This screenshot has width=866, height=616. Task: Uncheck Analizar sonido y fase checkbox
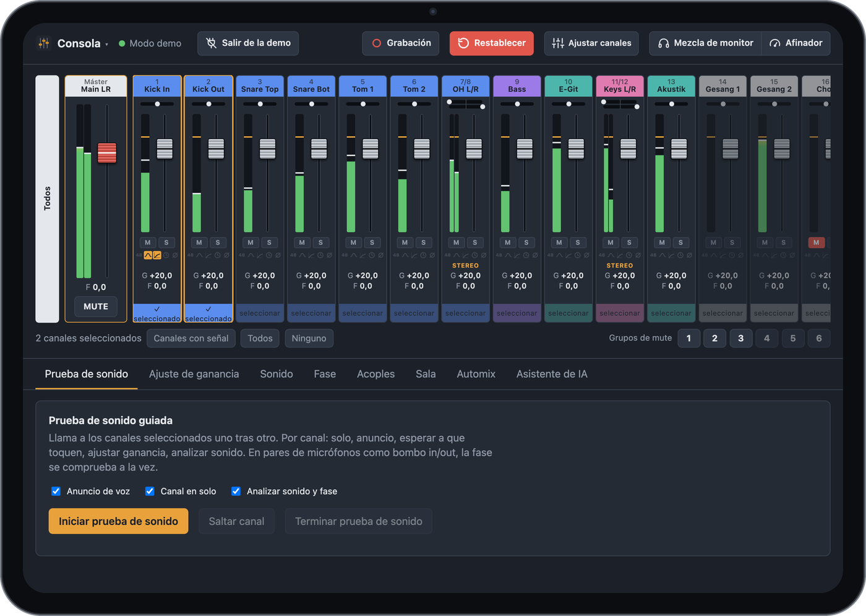(x=236, y=491)
